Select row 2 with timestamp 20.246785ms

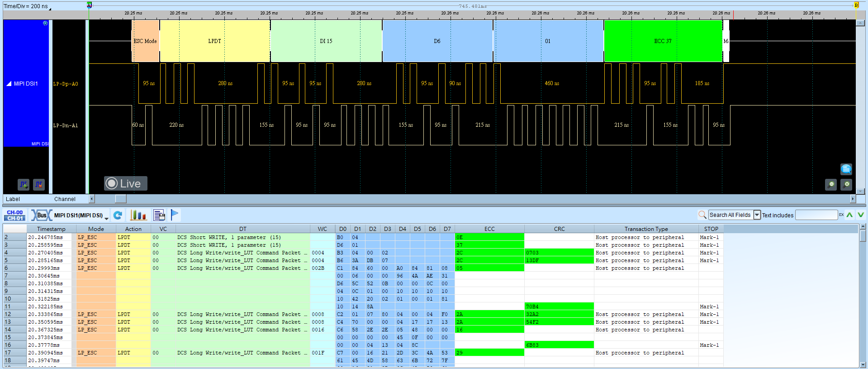(363, 237)
